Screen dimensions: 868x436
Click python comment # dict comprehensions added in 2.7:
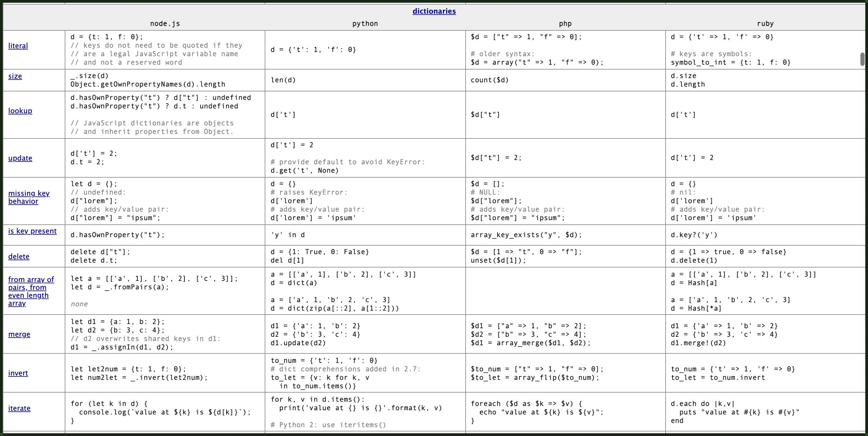(x=346, y=369)
